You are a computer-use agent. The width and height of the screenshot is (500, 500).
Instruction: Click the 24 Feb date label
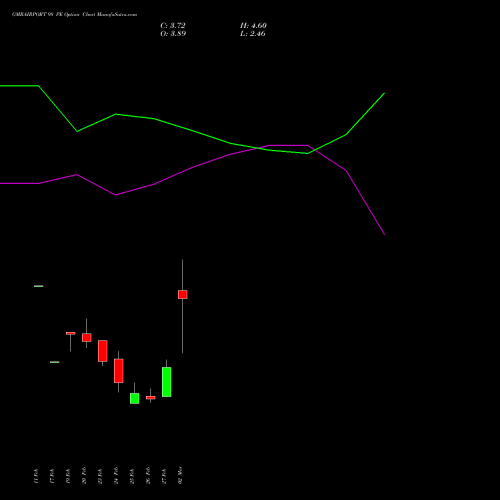pyautogui.click(x=116, y=475)
